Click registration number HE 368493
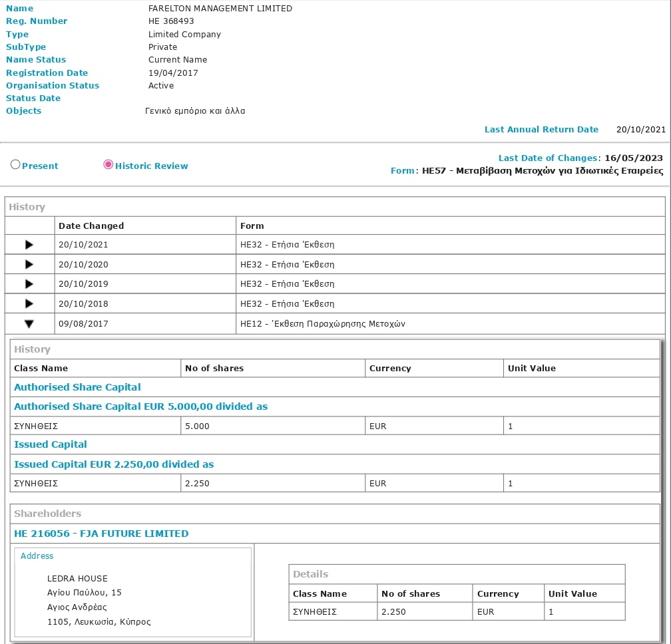Screen dimensions: 671x644 pyautogui.click(x=171, y=21)
